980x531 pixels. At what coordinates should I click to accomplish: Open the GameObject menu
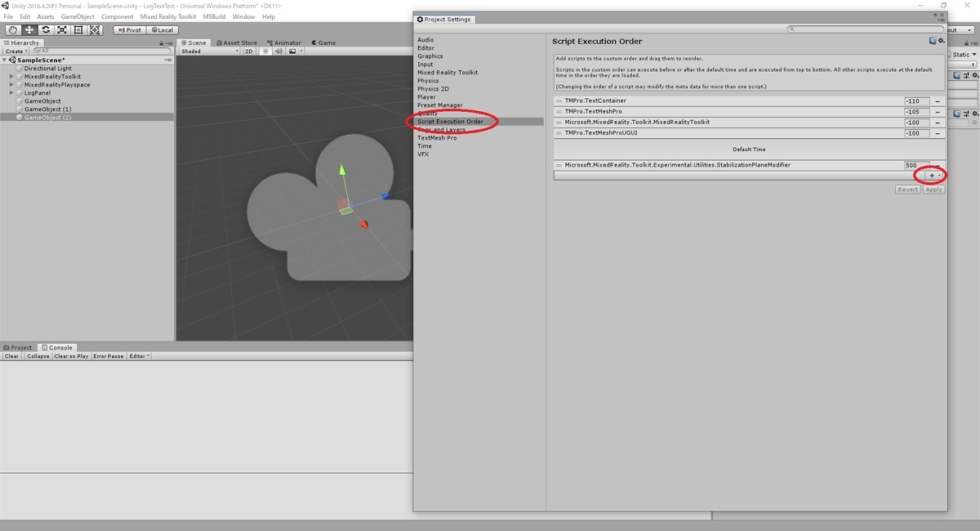click(x=77, y=16)
